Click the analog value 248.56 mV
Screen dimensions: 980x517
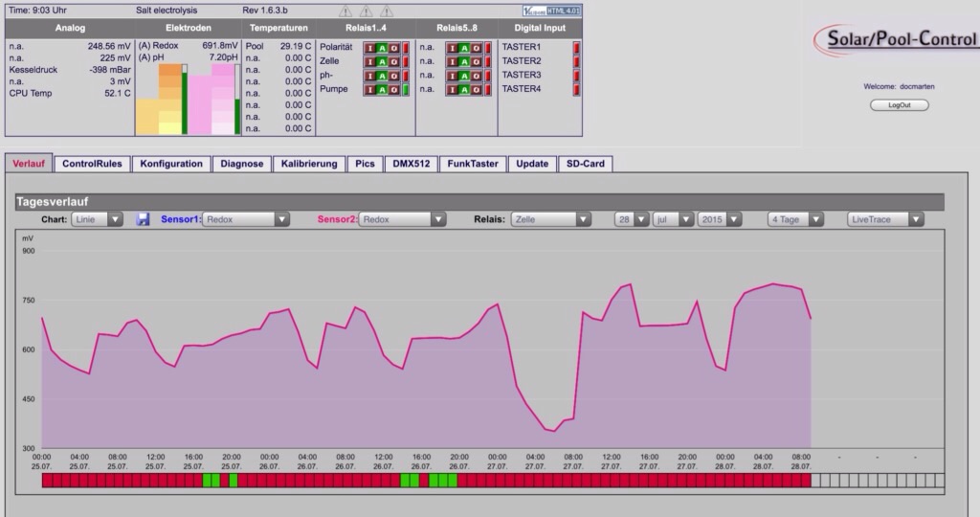[x=109, y=46]
